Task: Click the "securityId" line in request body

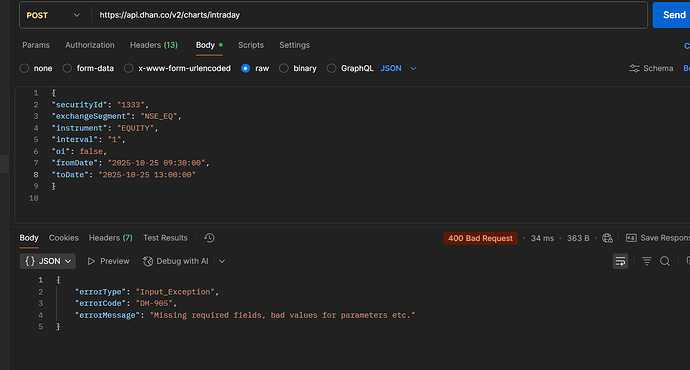Action: pyautogui.click(x=100, y=105)
